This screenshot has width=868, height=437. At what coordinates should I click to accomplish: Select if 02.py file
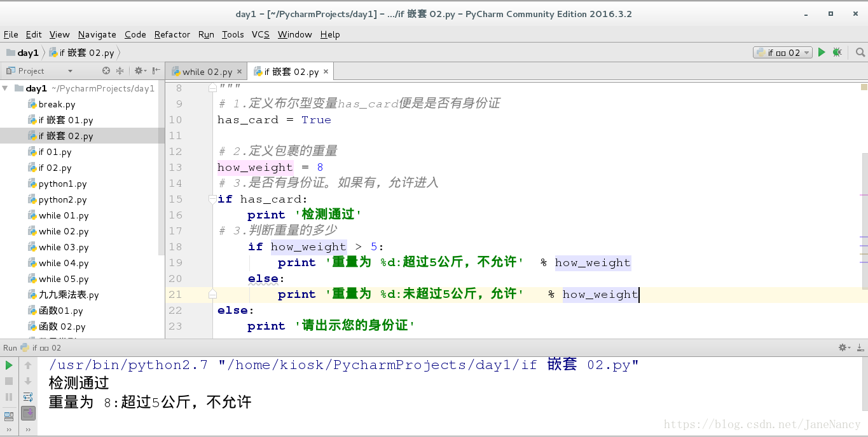click(55, 168)
